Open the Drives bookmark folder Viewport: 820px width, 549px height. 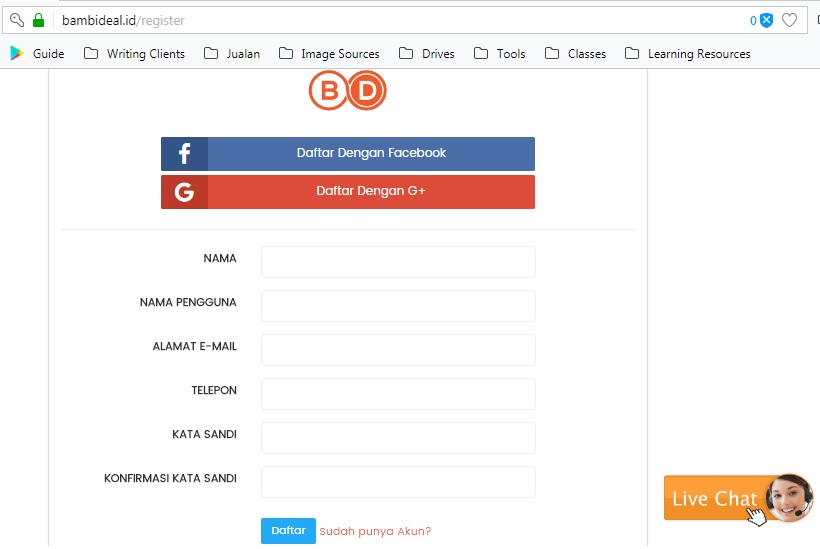point(426,54)
